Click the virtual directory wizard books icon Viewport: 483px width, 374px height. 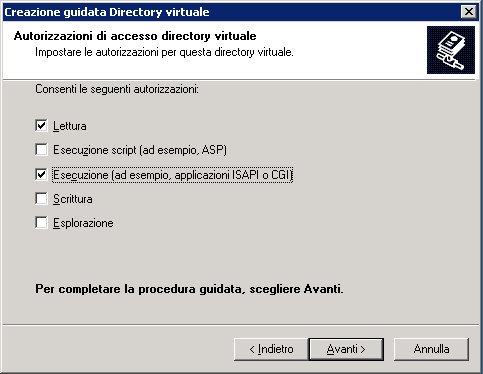pos(451,50)
